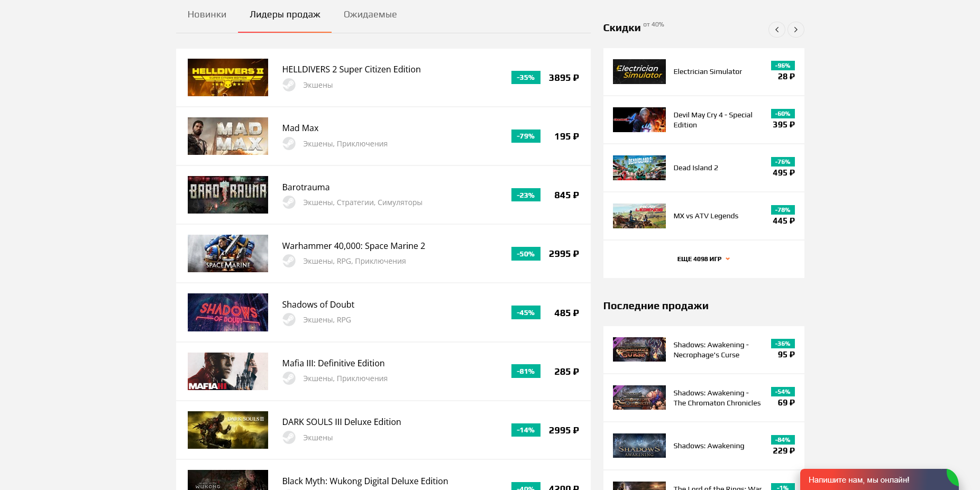Screen dimensions: 980x490
Task: Open the Barotrauma game title
Action: click(306, 187)
